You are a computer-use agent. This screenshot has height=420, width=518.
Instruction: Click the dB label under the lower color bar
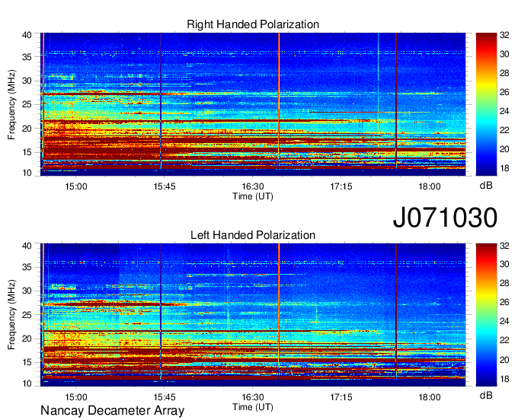[x=486, y=395]
